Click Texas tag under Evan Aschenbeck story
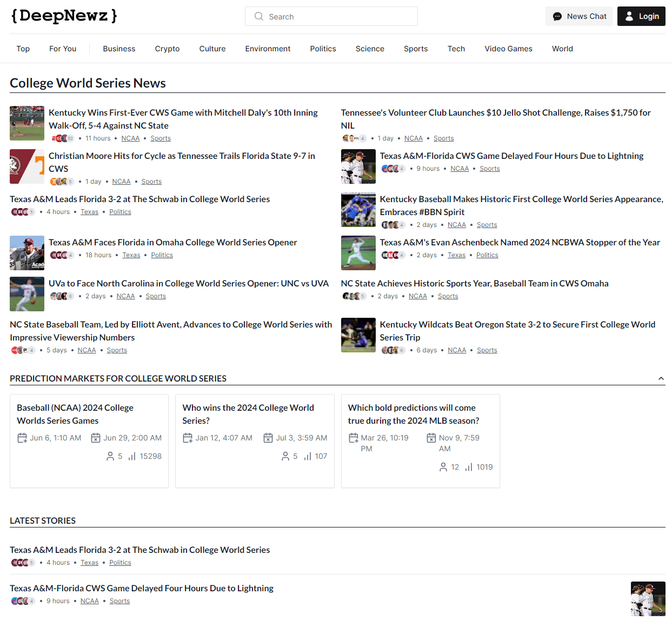672x621 pixels. [x=456, y=255]
